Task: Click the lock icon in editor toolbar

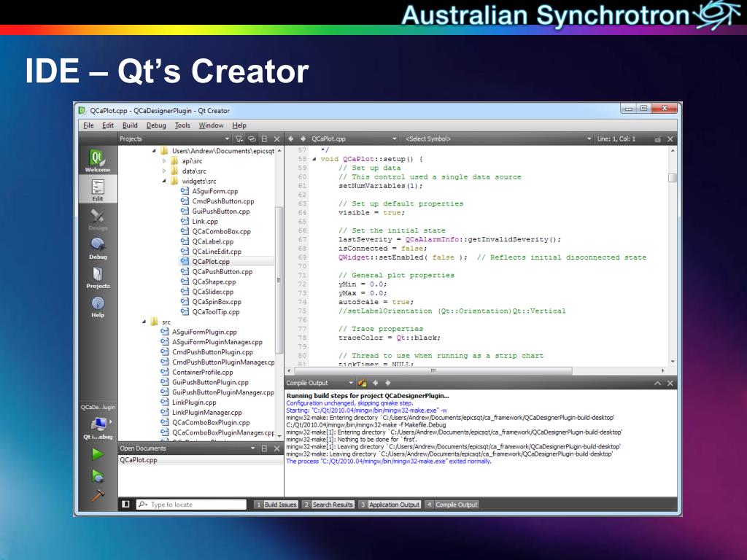Action: [x=657, y=139]
